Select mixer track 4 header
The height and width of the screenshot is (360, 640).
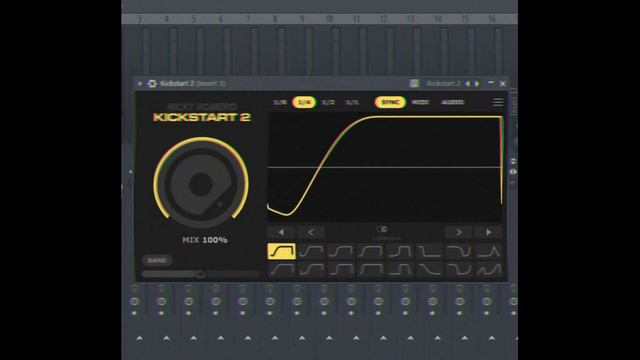pos(167,19)
